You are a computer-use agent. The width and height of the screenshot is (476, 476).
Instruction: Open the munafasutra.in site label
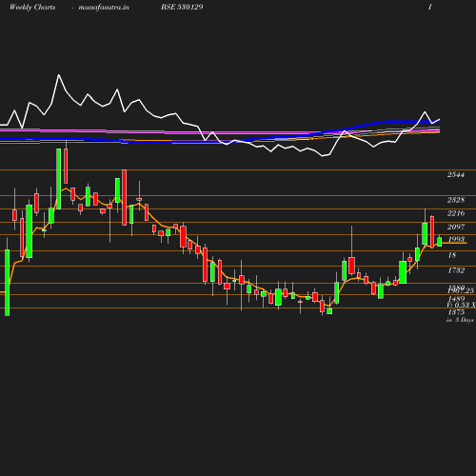(104, 7)
